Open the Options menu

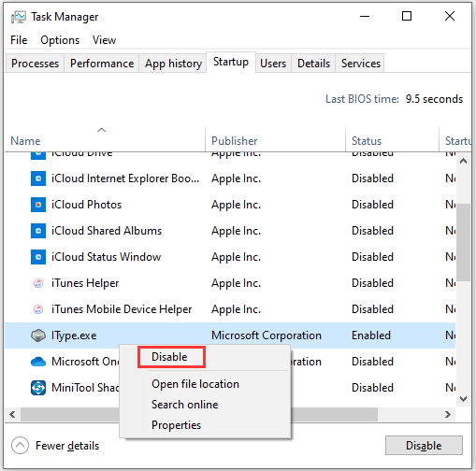pos(60,40)
